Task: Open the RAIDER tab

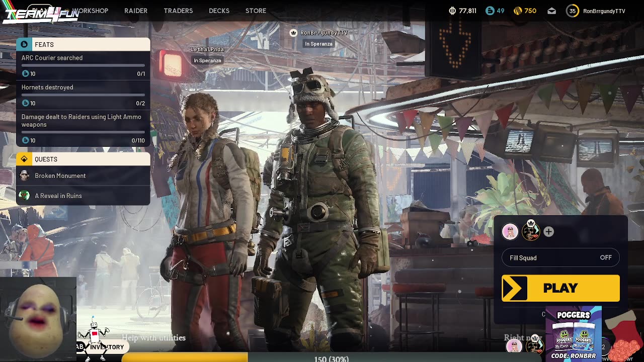Action: point(136,11)
